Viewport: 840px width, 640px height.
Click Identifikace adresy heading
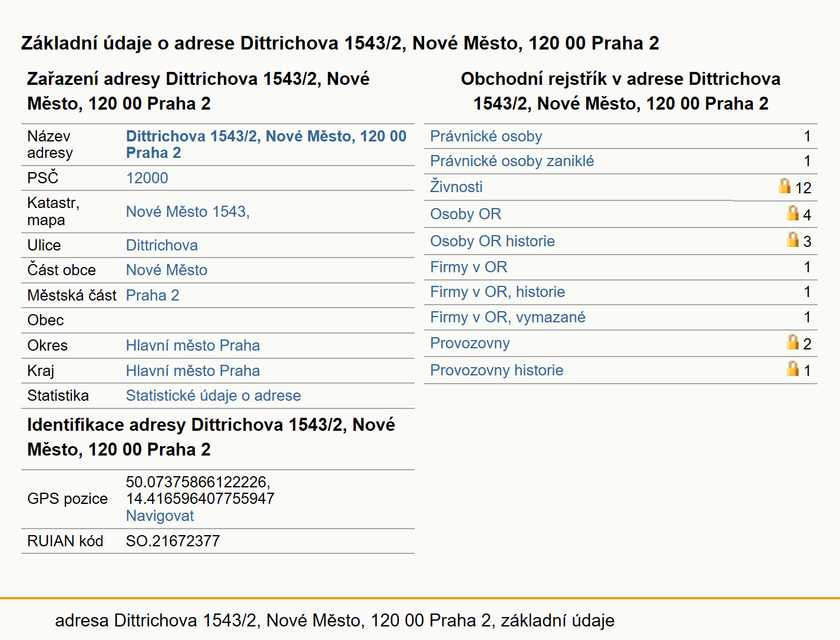pos(211,437)
